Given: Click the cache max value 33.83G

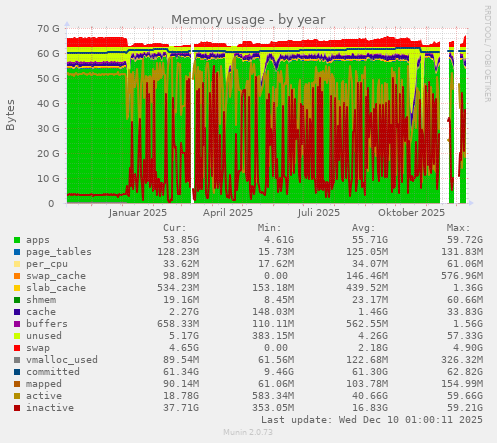Looking at the screenshot, I should pyautogui.click(x=465, y=312).
